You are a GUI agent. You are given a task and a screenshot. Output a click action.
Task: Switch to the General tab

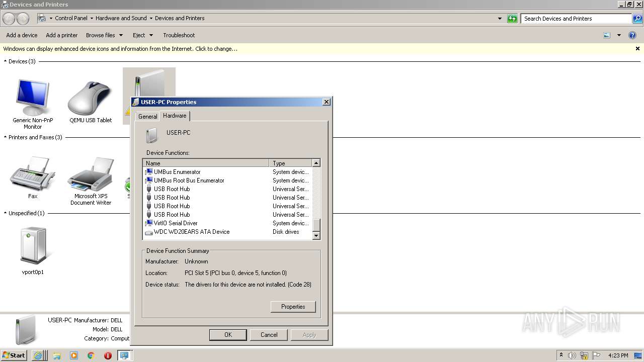pyautogui.click(x=148, y=117)
